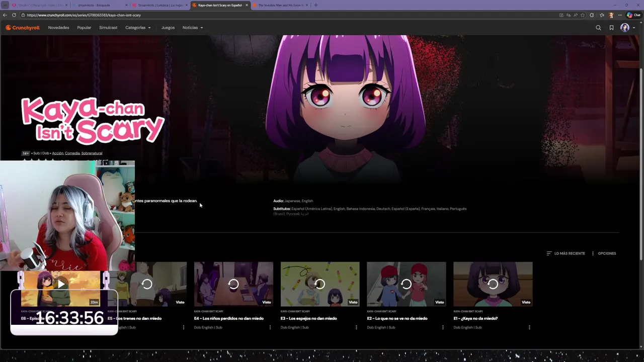This screenshot has width=644, height=362.
Task: Go back with the browser back arrow
Action: pos(5,15)
